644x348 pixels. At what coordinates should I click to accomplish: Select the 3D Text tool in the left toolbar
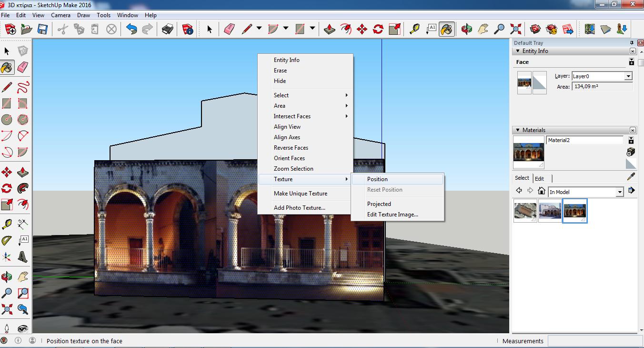point(23,257)
